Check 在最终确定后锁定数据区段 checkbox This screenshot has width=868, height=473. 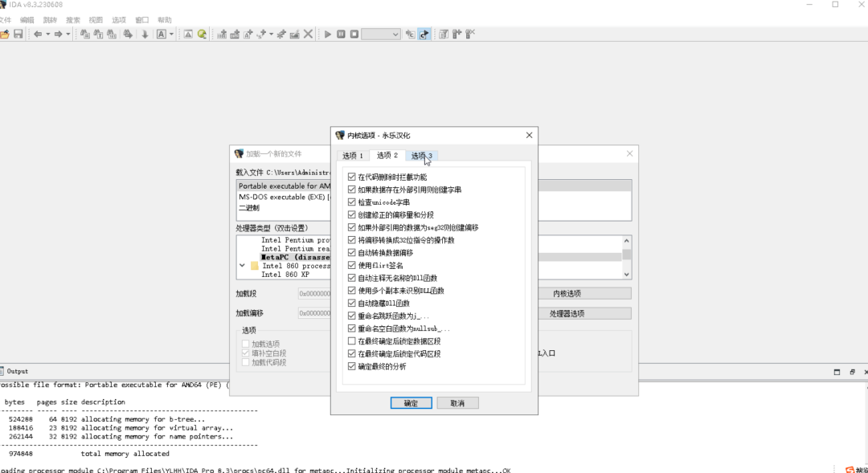pos(351,341)
